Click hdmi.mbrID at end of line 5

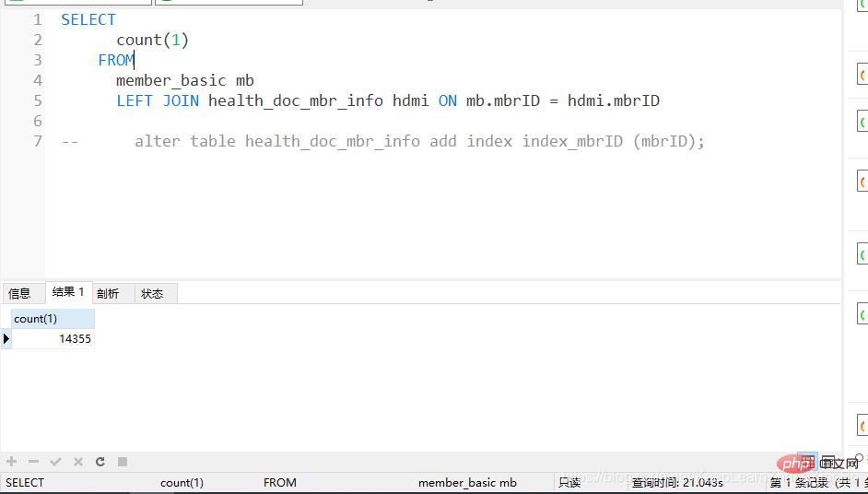pos(614,100)
